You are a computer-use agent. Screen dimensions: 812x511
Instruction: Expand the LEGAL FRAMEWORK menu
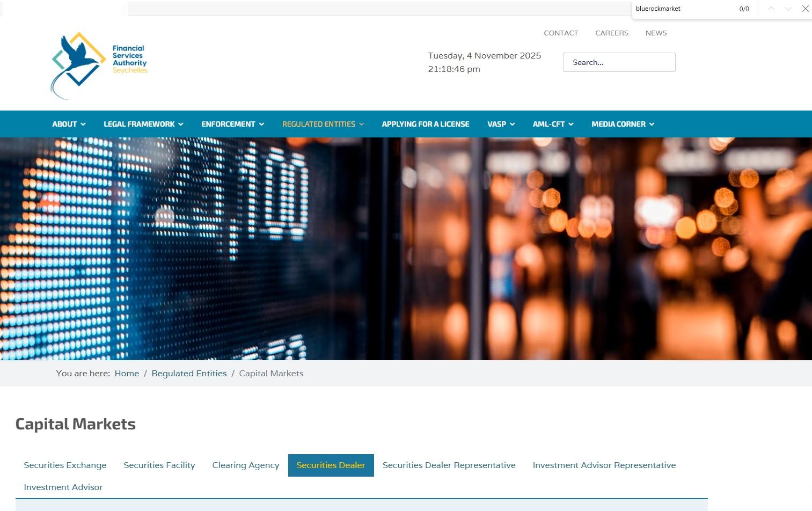point(143,124)
